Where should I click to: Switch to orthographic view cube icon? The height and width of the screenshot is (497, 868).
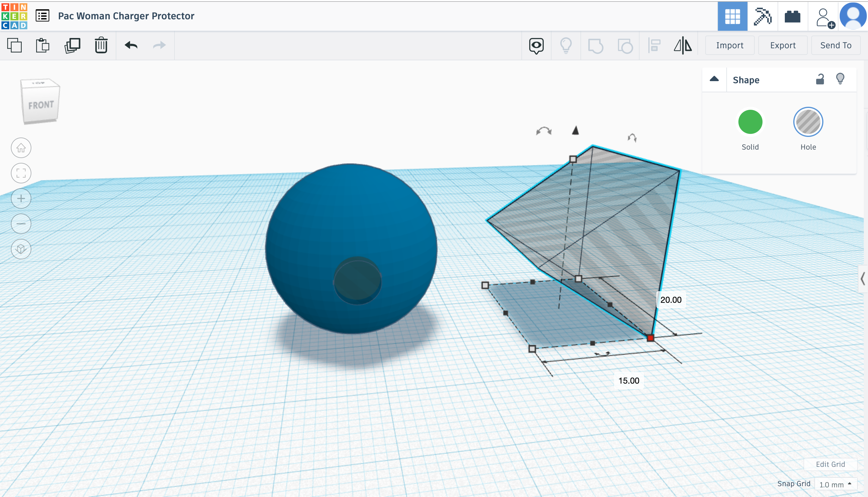[21, 249]
